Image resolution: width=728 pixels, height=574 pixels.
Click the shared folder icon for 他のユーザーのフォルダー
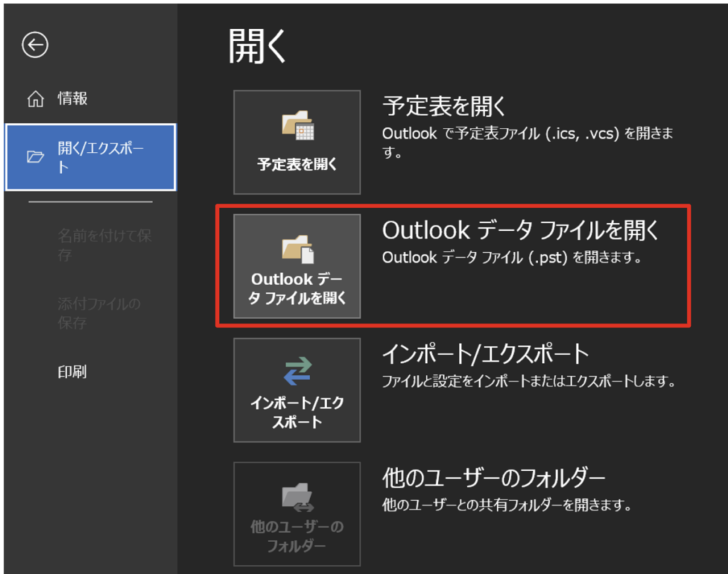(297, 497)
